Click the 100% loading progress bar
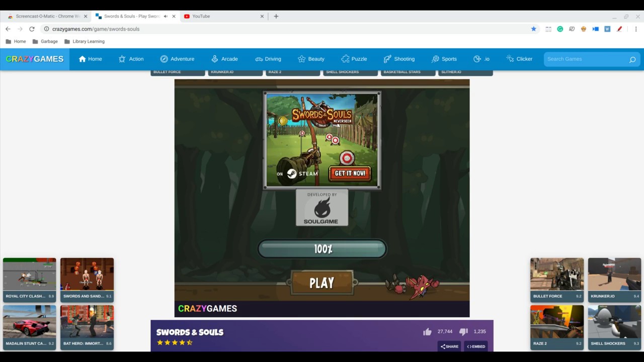This screenshot has height=362, width=644. click(323, 249)
